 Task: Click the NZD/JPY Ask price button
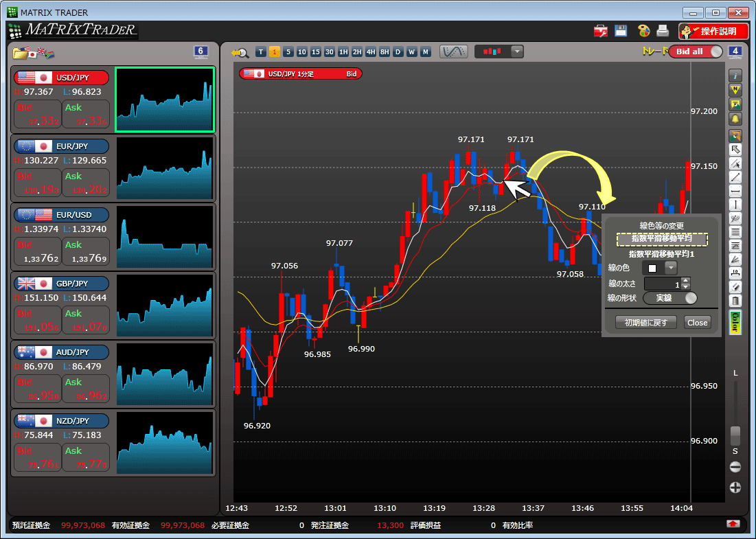[86, 457]
